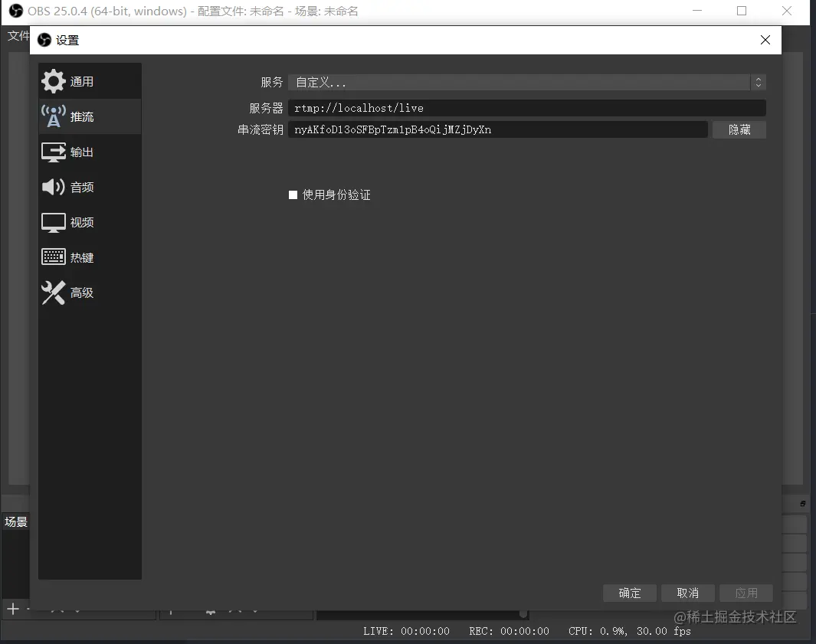
Task: Click the OBS logo in main window title bar
Action: pyautogui.click(x=16, y=11)
